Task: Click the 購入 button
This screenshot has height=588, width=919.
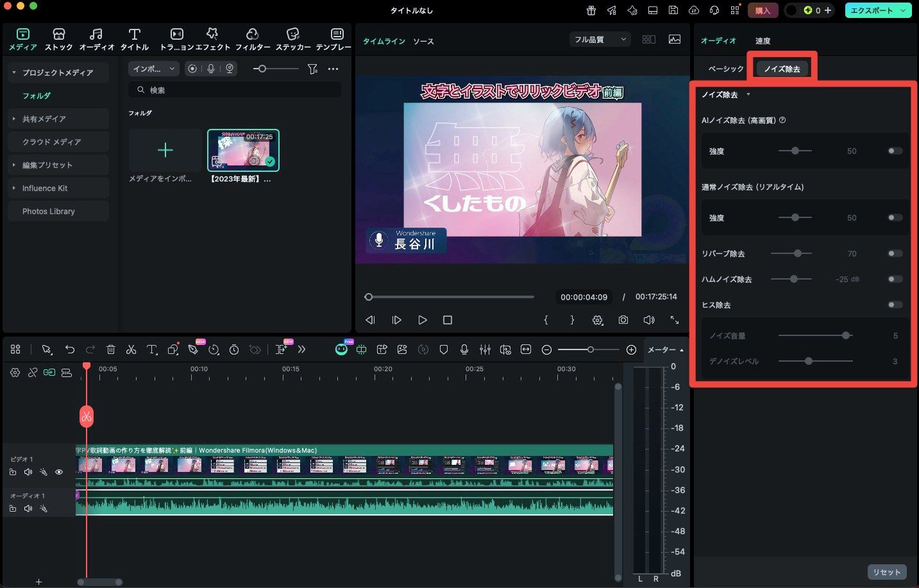Action: pos(763,10)
